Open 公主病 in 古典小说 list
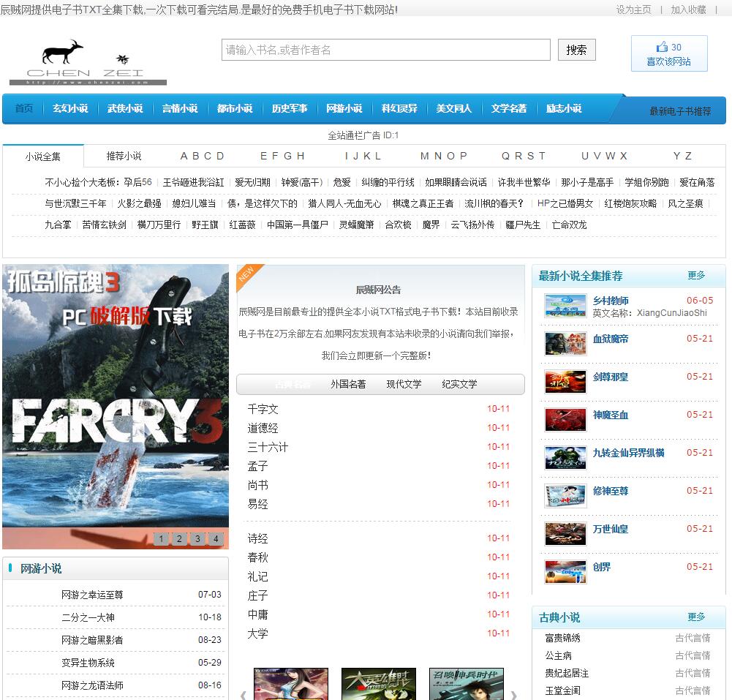Screen dimensions: 732x700 coord(559,655)
